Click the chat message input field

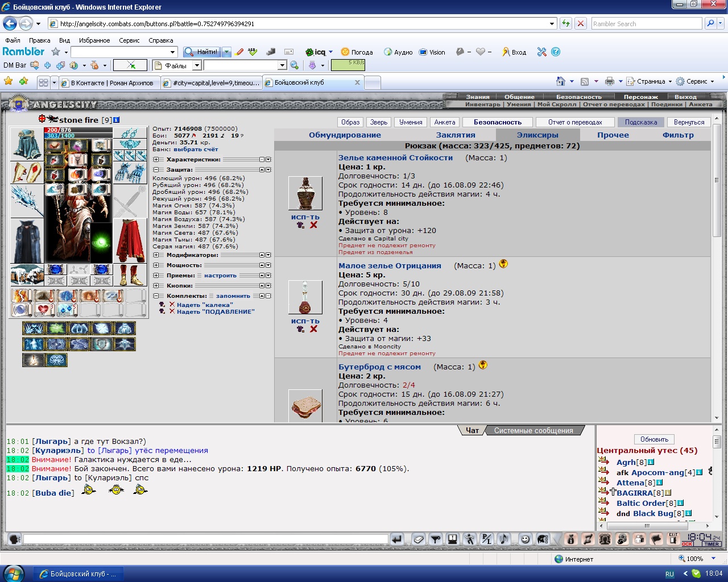tap(205, 539)
